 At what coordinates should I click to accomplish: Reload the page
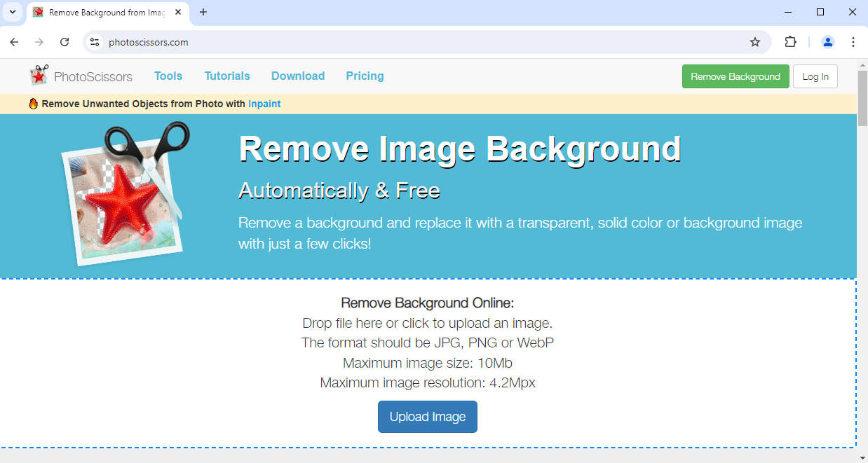click(x=65, y=42)
